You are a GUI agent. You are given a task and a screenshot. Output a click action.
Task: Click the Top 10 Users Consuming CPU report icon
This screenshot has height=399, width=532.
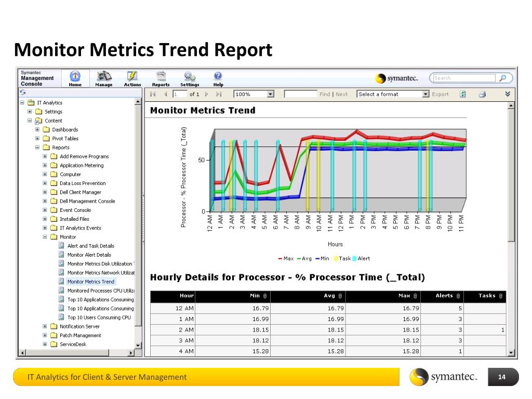coord(61,317)
